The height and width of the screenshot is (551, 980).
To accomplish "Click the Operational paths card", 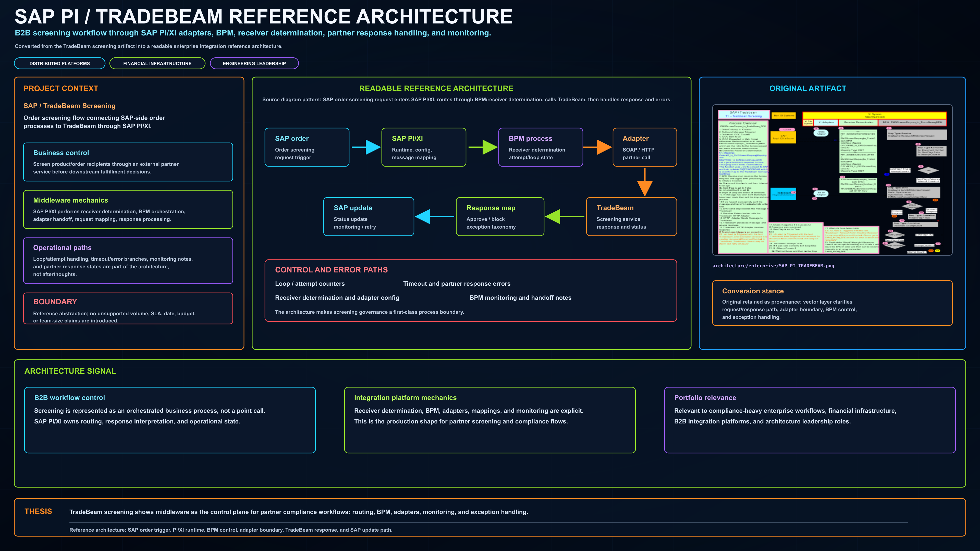I will click(x=128, y=261).
